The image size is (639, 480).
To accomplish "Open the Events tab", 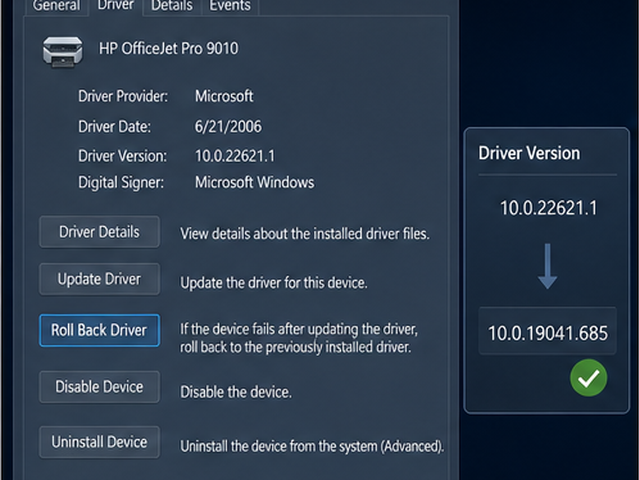I will point(230,6).
